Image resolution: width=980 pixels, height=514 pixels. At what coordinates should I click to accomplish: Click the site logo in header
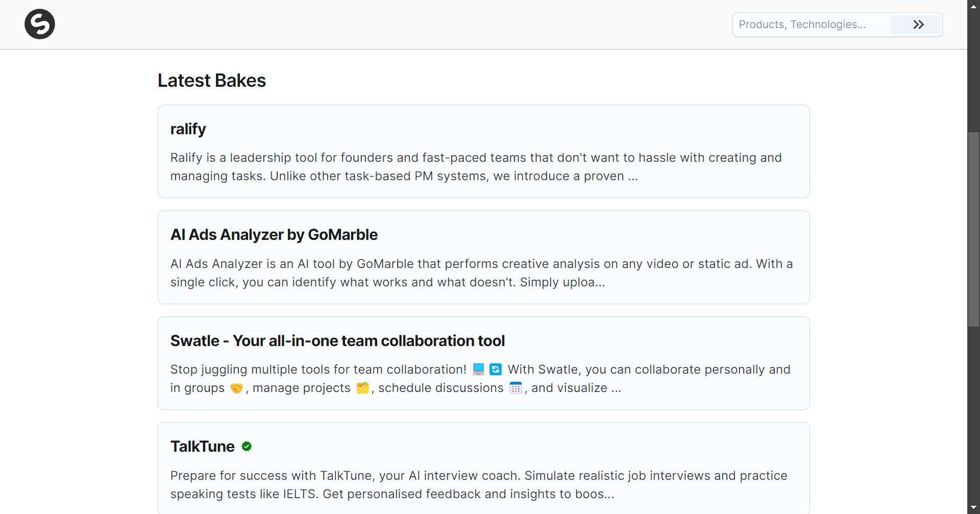(40, 24)
